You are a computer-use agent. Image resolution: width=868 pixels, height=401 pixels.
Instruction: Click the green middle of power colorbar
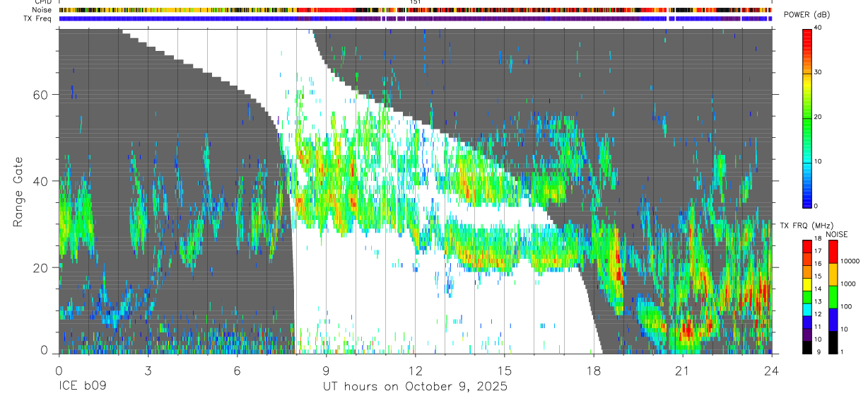click(x=807, y=117)
